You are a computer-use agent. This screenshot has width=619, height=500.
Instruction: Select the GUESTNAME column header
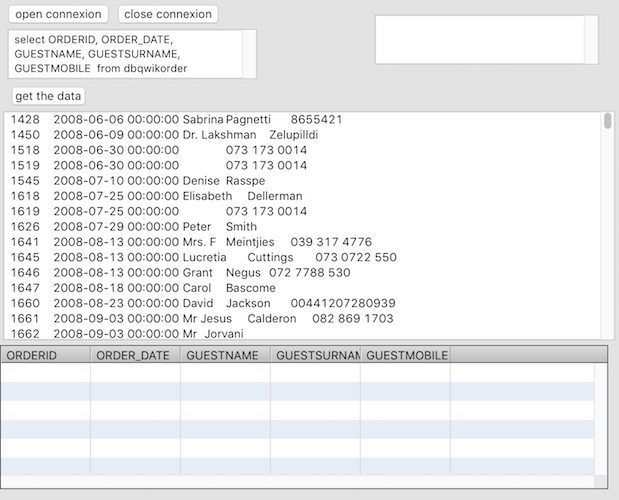[225, 355]
